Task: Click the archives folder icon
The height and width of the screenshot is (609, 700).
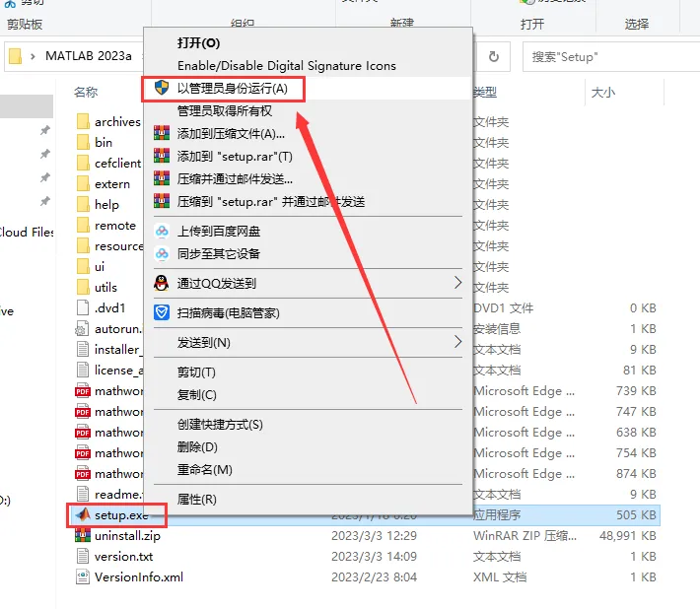Action: coord(83,121)
